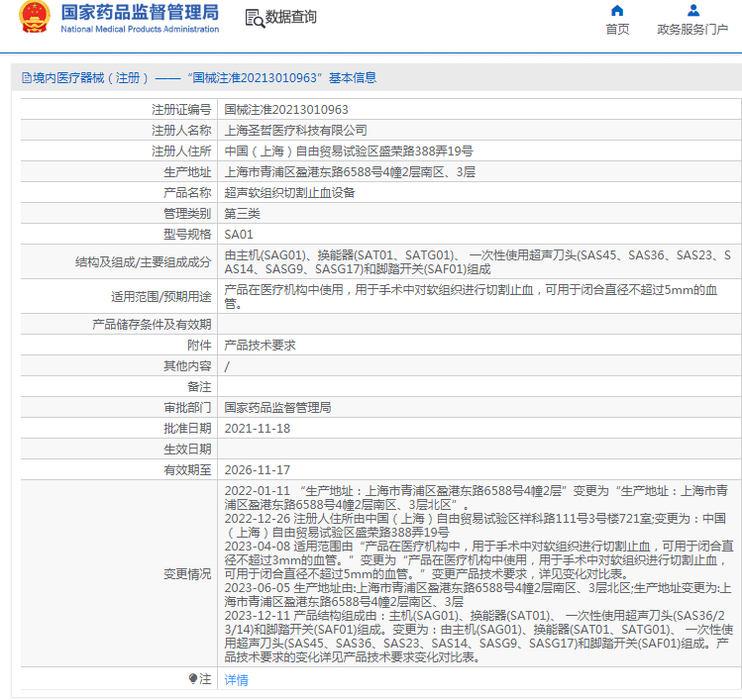Select 注册人住所 address value
Image resolution: width=742 pixels, height=700 pixels.
coord(349,151)
